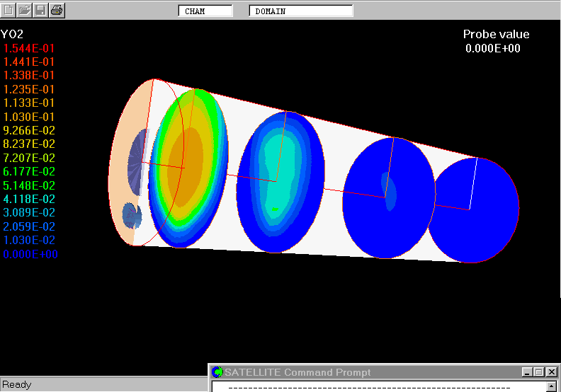Click the Command Prompt scrollbar up arrow
This screenshot has height=392, width=561.
click(x=552, y=387)
